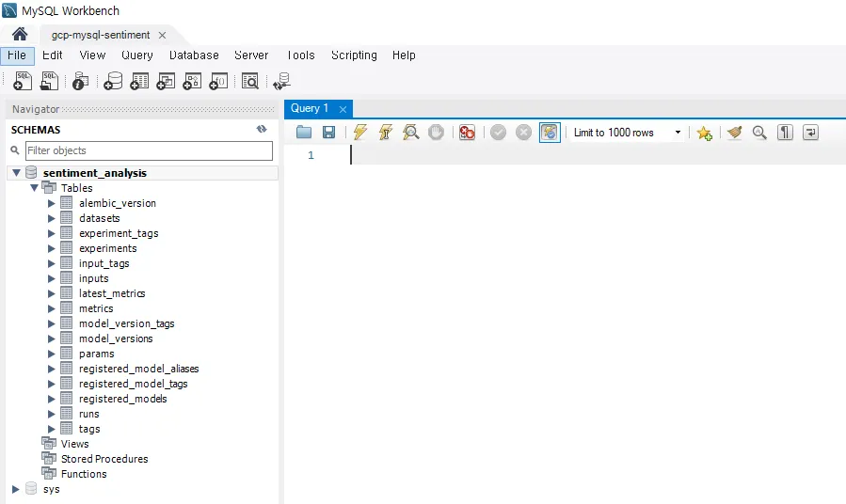This screenshot has width=846, height=504.
Task: Select the params table
Action: click(x=97, y=354)
